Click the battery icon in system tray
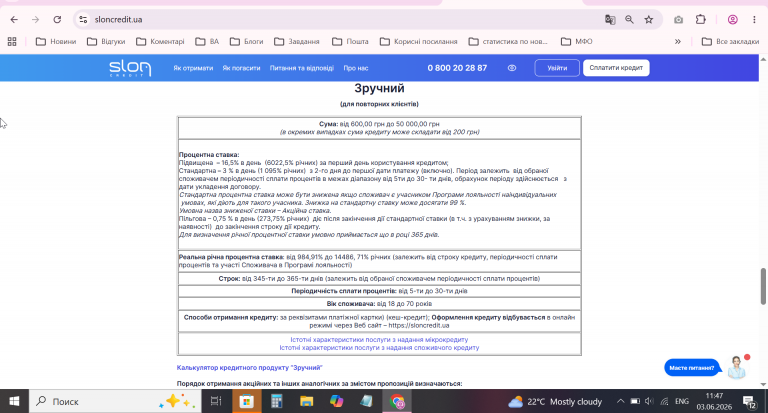768x413 pixels. tap(635, 401)
